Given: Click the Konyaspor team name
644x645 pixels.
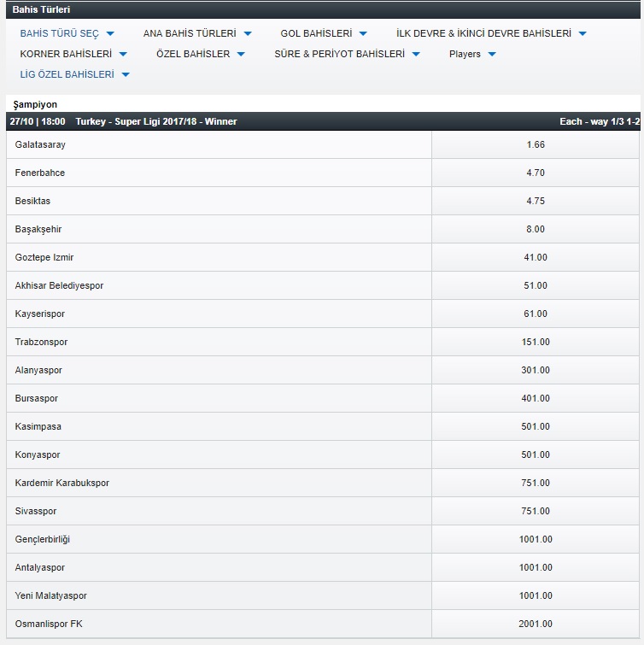Looking at the screenshot, I should (38, 454).
